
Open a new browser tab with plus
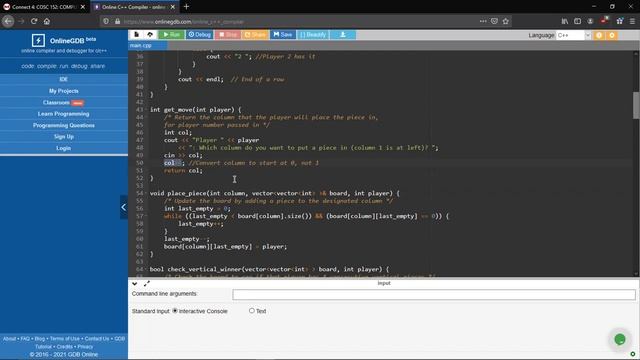click(x=186, y=7)
